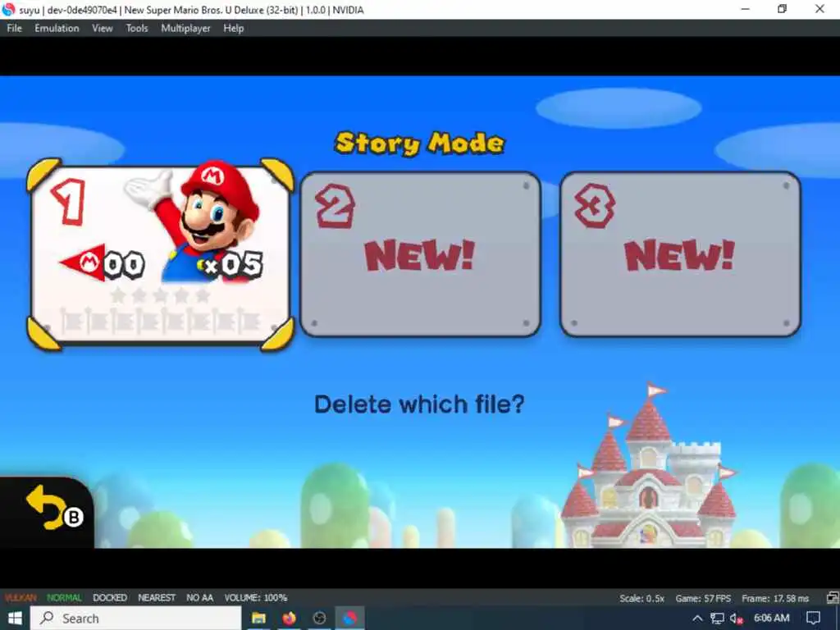Screen dimensions: 840x630
Task: Click the Frame time status text
Action: [x=775, y=598]
